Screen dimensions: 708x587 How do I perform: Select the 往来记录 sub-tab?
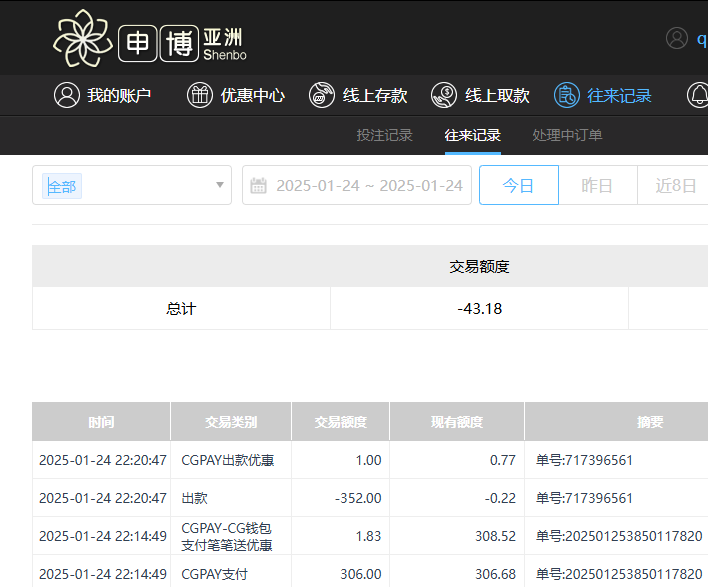(x=472, y=135)
